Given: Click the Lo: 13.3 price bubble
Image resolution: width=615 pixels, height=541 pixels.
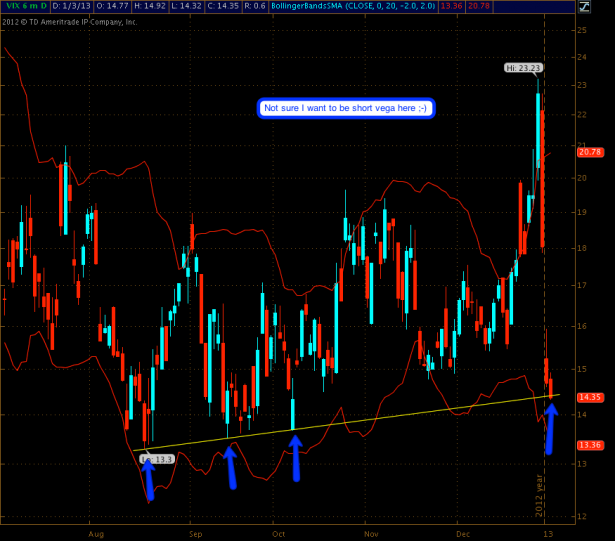Looking at the screenshot, I should click(158, 458).
